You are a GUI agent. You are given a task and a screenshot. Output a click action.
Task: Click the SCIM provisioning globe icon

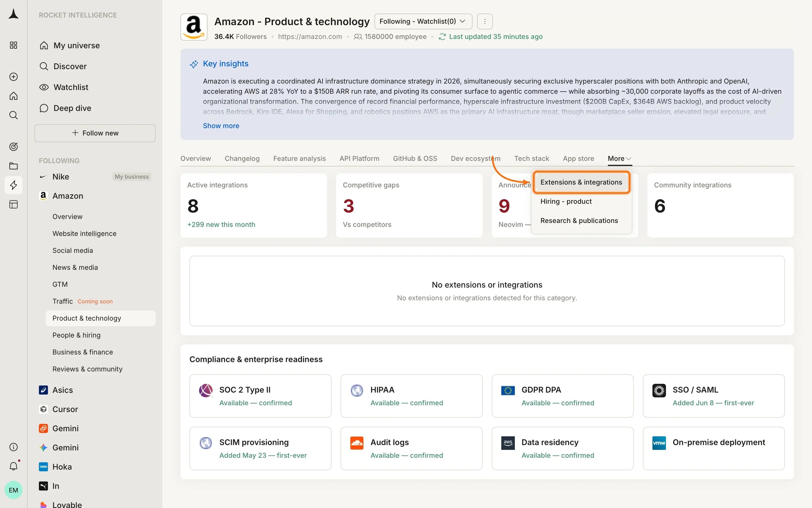[x=206, y=443]
